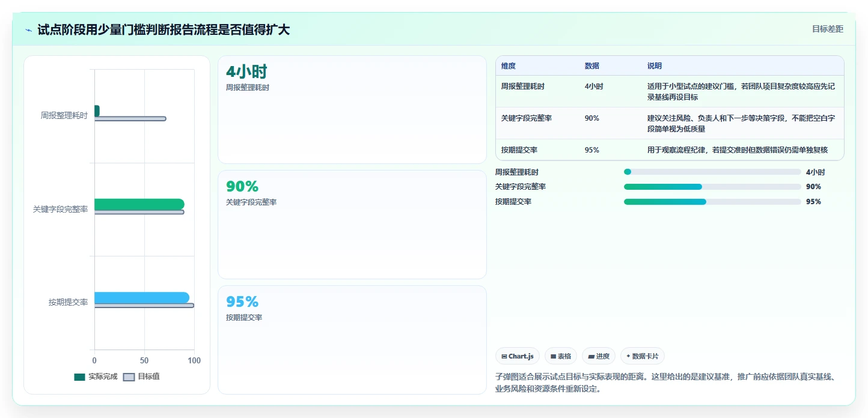Screen dimensions: 868x418
Task: Click the description starting 用于观察流程纪律
Action: (x=737, y=150)
